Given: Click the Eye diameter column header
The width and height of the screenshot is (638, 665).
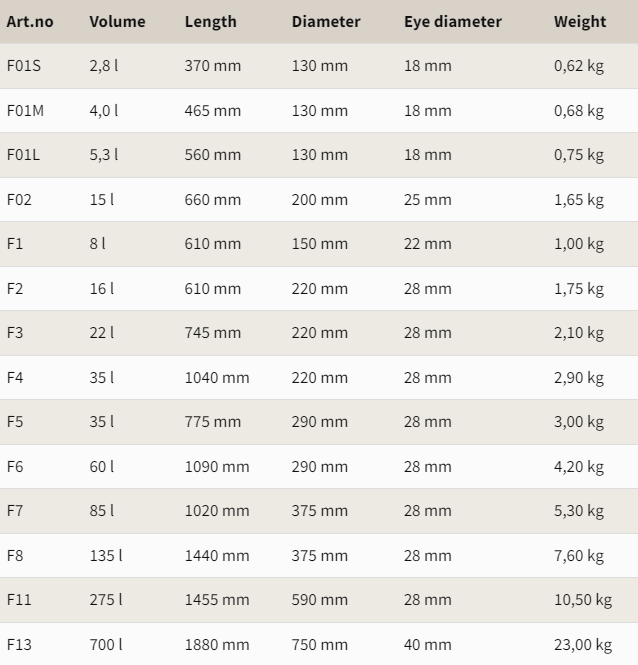Looking at the screenshot, I should (x=453, y=21).
